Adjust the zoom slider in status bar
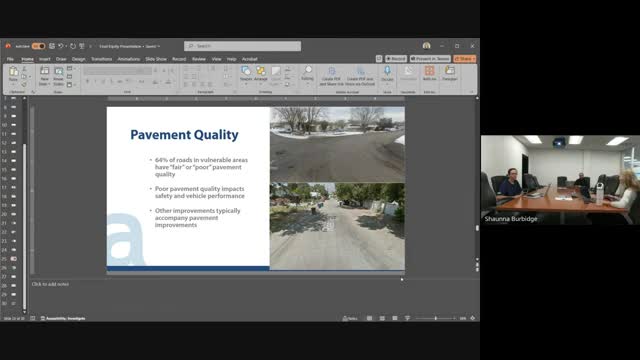This screenshot has width=640, height=360. (x=436, y=318)
